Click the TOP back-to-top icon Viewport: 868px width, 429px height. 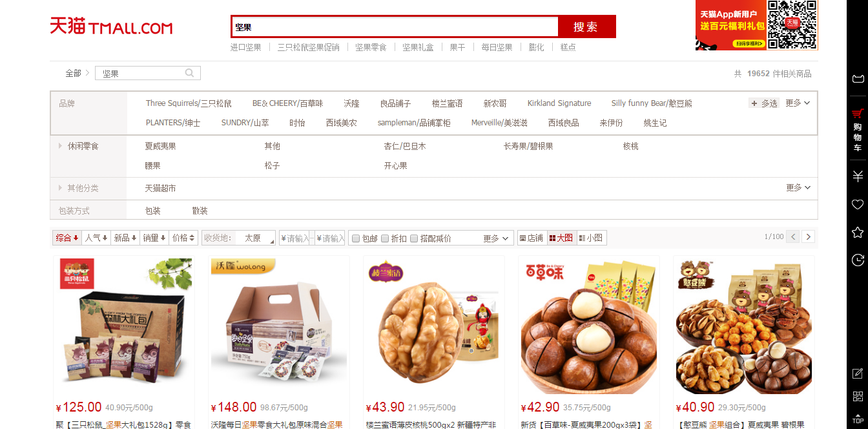858,418
